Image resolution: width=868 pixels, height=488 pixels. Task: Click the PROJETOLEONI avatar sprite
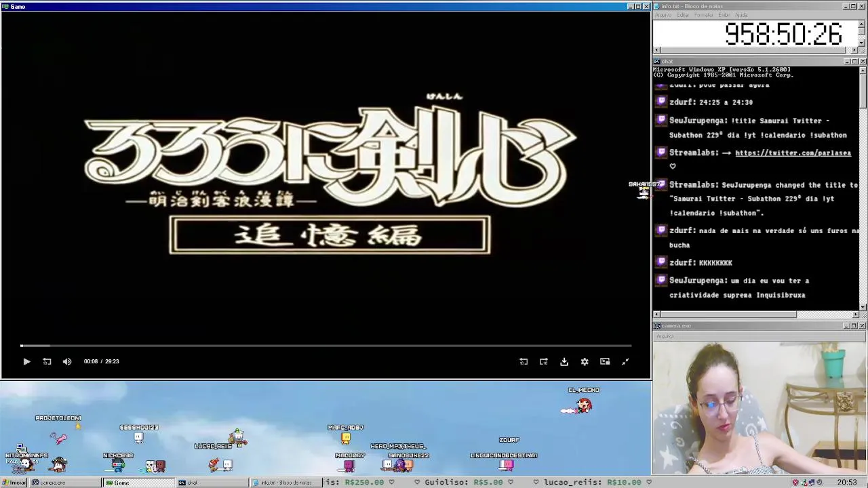pyautogui.click(x=60, y=437)
